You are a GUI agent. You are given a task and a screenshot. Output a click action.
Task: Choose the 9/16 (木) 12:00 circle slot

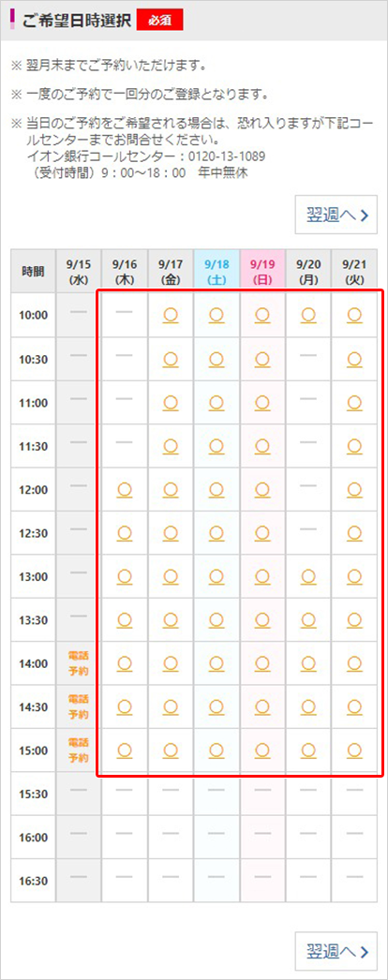pos(125,490)
